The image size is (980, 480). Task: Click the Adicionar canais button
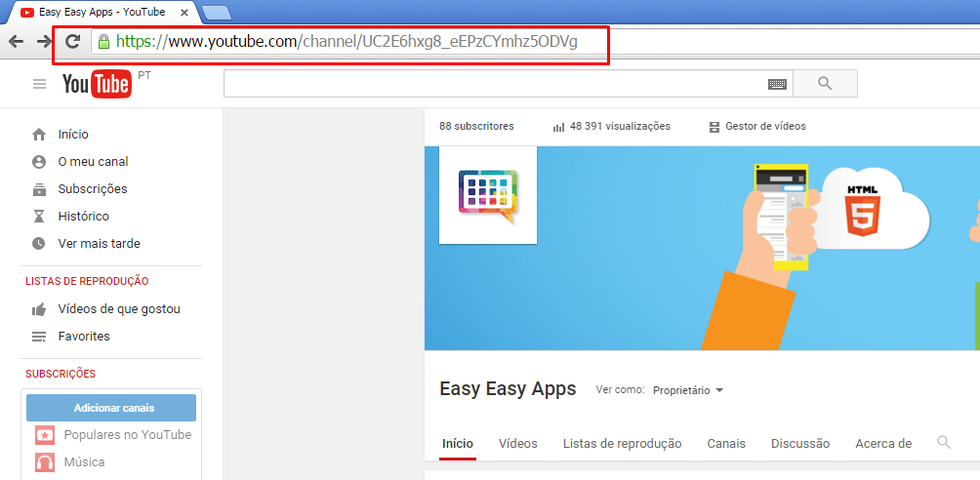pos(111,408)
